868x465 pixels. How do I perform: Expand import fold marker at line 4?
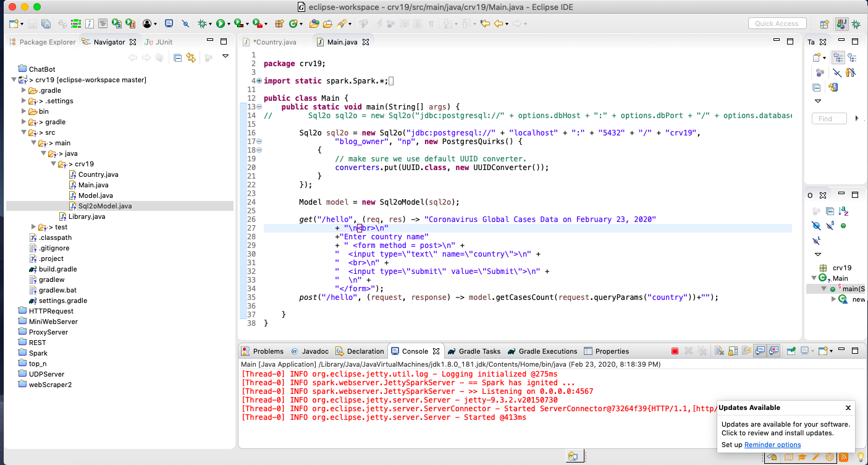click(x=259, y=81)
